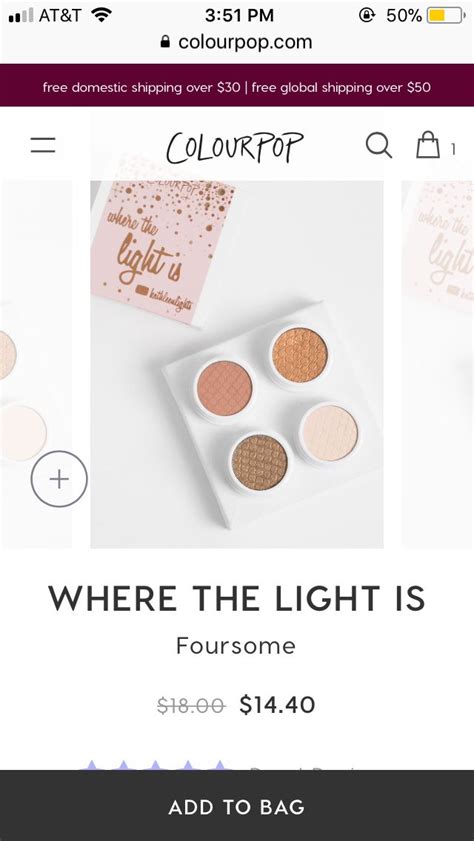Image resolution: width=474 pixels, height=841 pixels.
Task: Select the orange glitter eyeshadow pan
Action: 300,355
